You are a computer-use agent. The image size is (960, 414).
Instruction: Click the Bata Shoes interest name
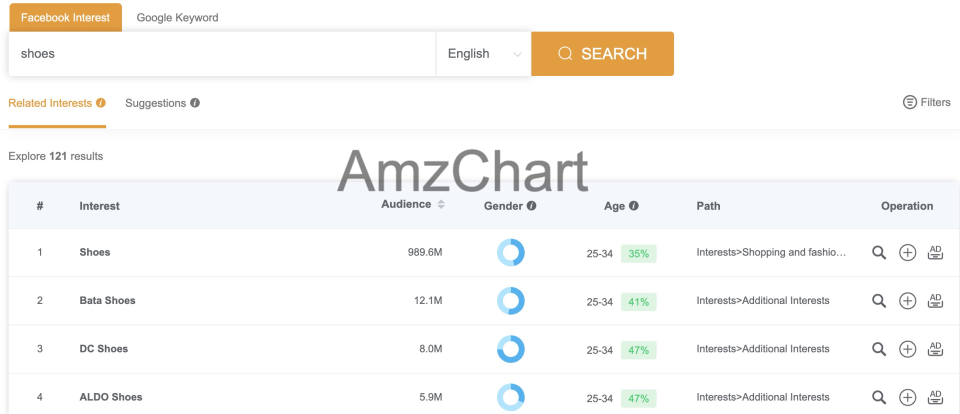click(x=108, y=301)
